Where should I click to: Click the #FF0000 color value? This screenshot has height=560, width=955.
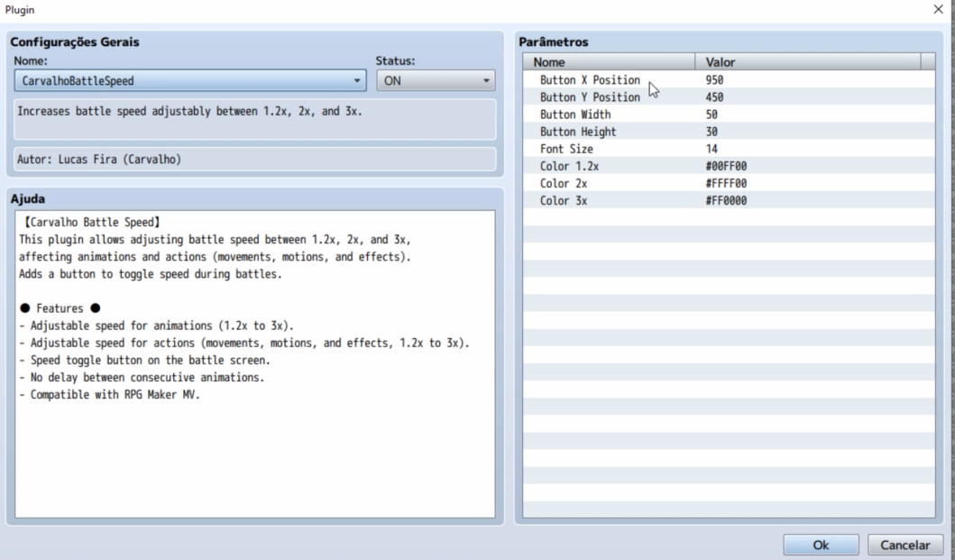coord(726,200)
